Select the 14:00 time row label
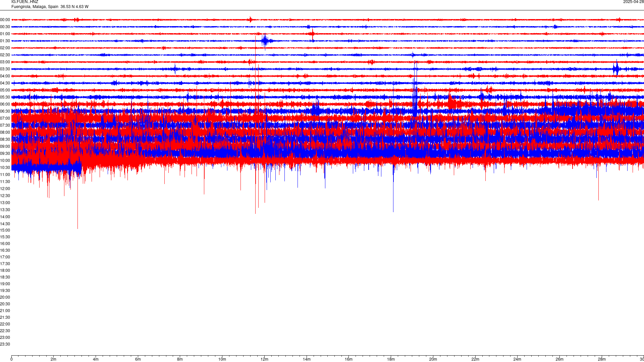 point(5,217)
